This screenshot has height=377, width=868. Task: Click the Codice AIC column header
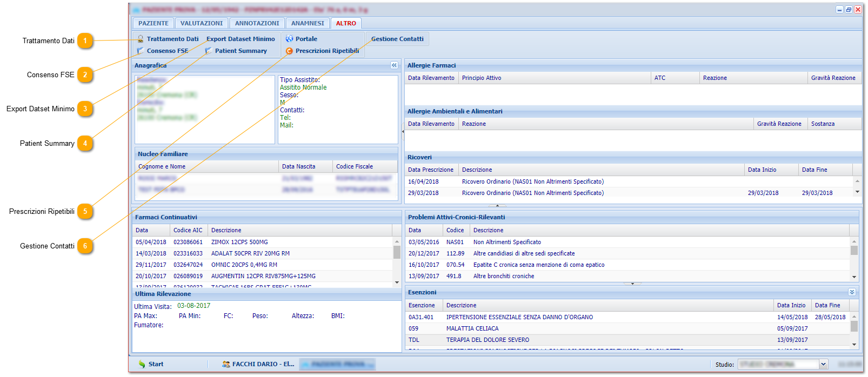point(189,230)
